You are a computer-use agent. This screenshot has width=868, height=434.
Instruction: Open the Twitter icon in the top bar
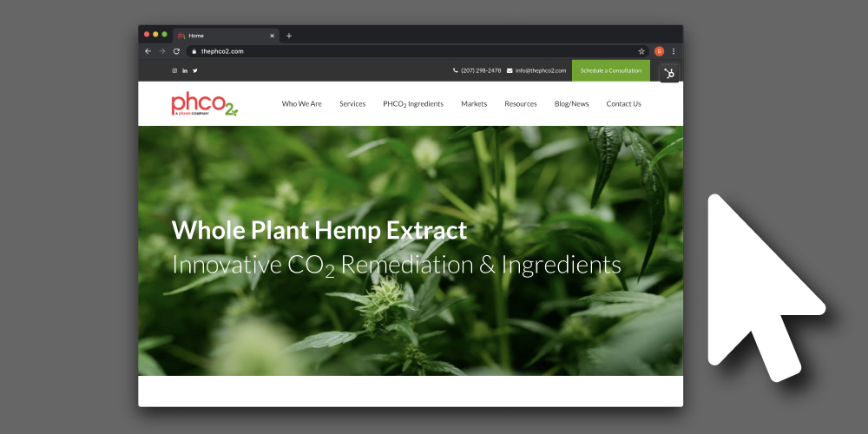(x=194, y=71)
